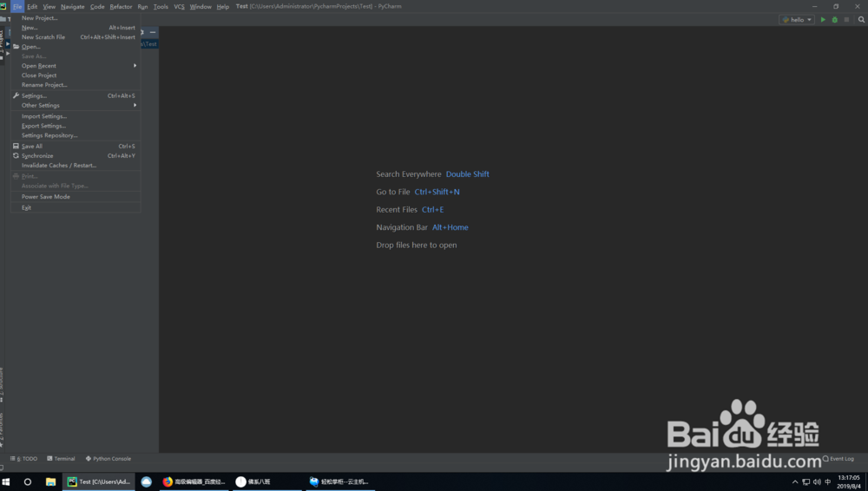This screenshot has width=868, height=491.
Task: Start debugging with the green bug icon
Action: [835, 19]
